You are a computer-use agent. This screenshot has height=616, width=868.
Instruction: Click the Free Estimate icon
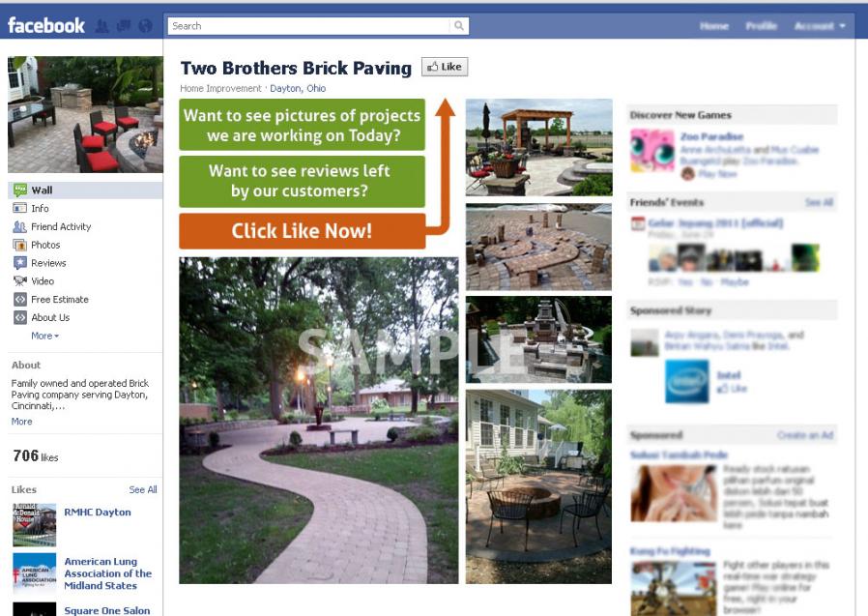tap(20, 299)
